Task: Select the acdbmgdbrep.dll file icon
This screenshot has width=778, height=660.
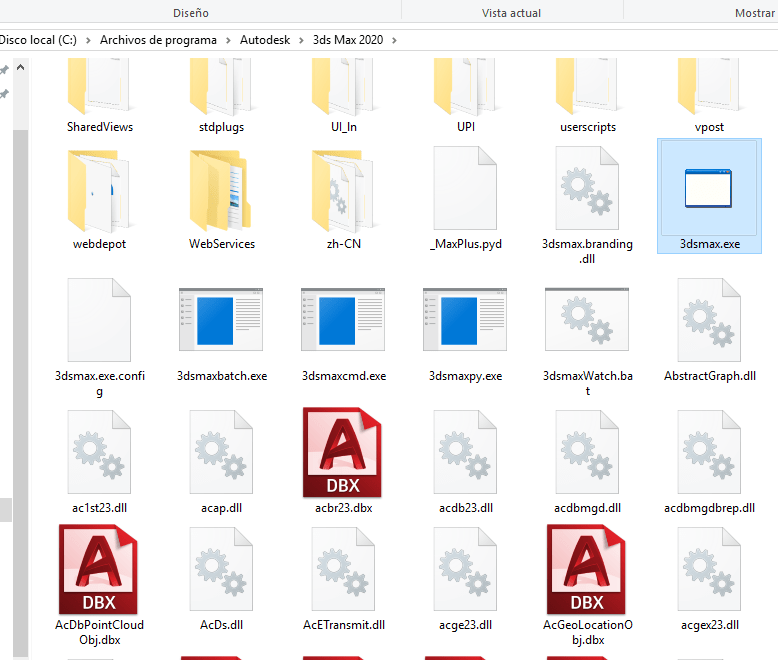Action: click(x=710, y=452)
